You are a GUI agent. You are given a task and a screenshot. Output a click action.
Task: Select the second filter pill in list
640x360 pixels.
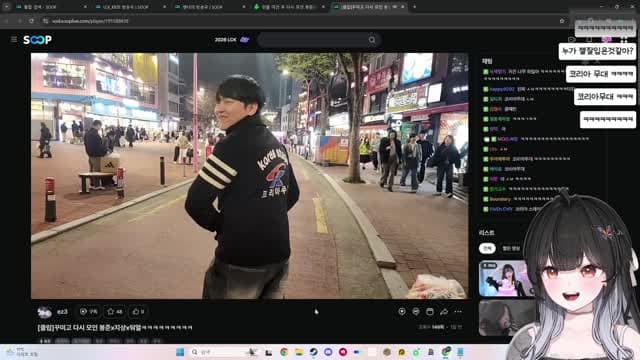(x=511, y=248)
